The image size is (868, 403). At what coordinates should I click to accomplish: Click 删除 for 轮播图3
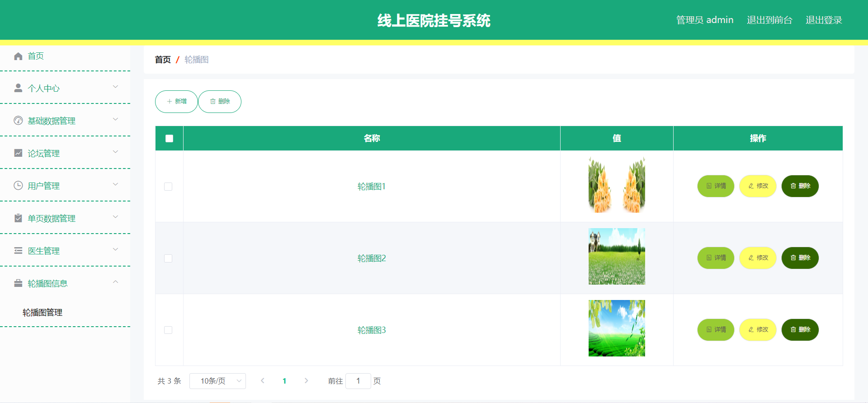click(800, 330)
